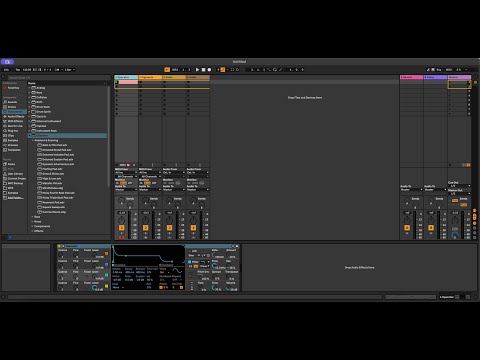Select the 1 Operator track header

click(x=126, y=77)
